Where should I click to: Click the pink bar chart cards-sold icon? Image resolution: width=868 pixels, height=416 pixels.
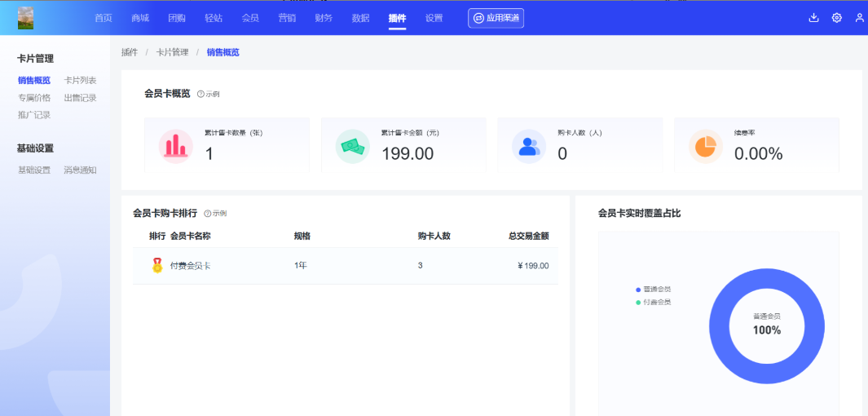(x=175, y=147)
